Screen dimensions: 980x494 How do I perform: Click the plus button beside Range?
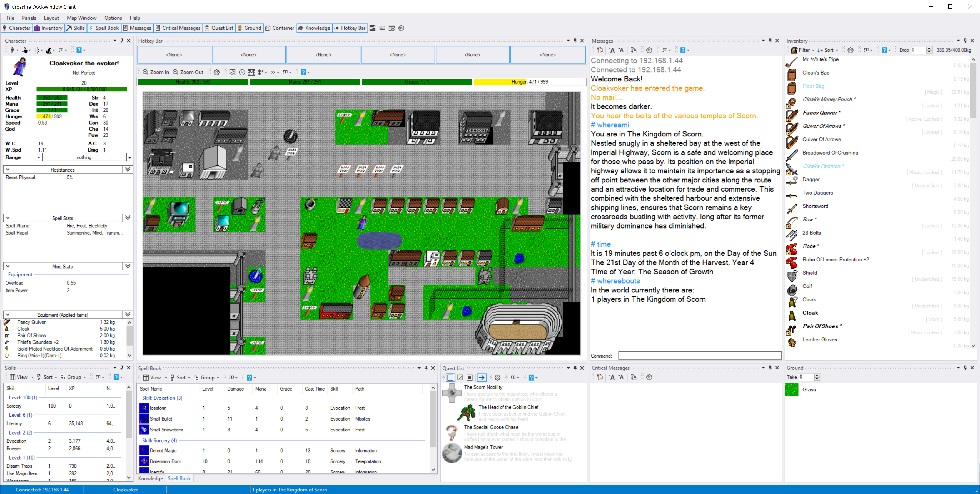tap(130, 157)
